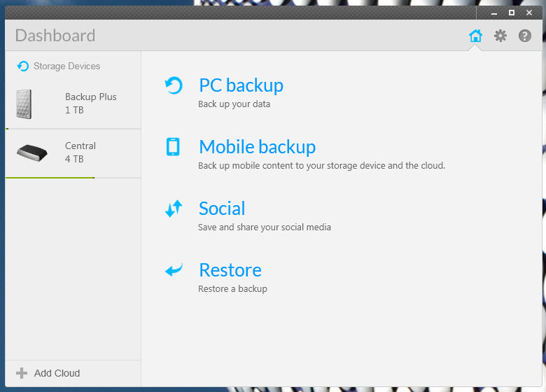Open settings via the gear icon
Viewport: 546px width, 392px height.
pos(500,36)
